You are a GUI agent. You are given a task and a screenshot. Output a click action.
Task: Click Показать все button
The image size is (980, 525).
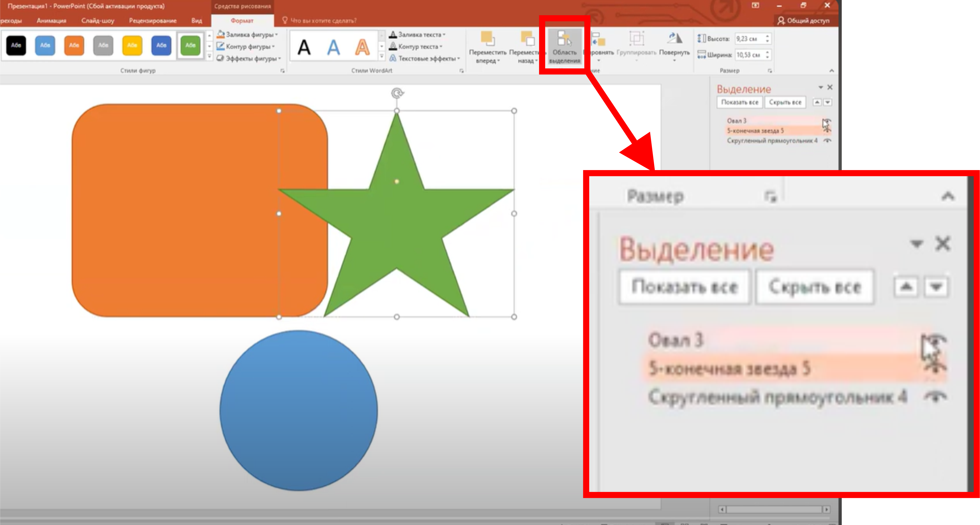click(x=740, y=102)
